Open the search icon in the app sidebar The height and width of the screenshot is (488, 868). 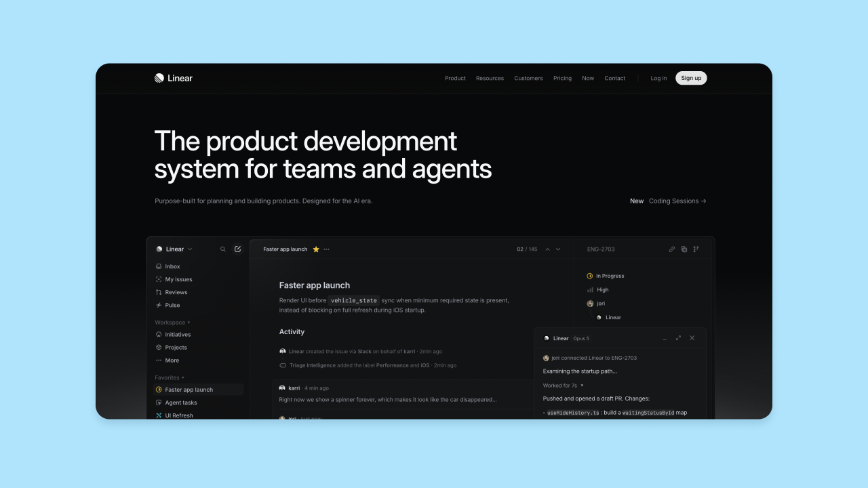[223, 249]
